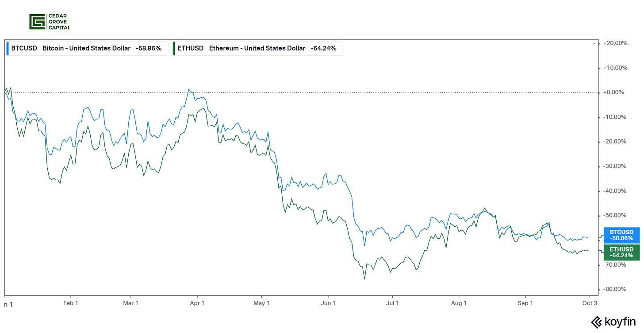Click the Aug 1 date label
644x333 pixels.
coord(459,303)
